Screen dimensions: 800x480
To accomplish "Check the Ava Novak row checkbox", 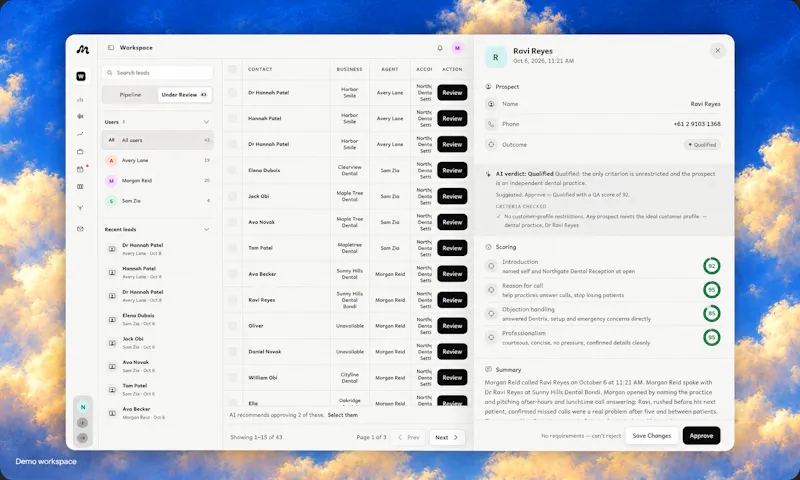I will (x=232, y=222).
